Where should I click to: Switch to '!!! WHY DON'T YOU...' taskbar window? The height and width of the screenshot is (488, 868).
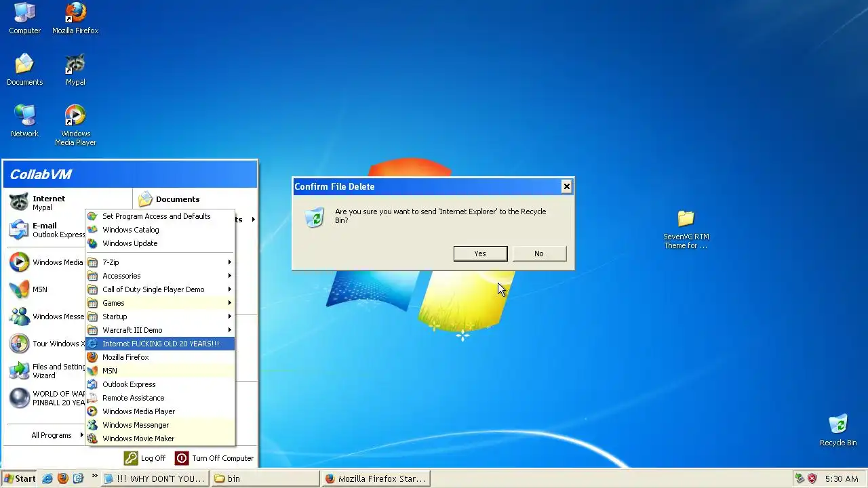click(x=155, y=479)
